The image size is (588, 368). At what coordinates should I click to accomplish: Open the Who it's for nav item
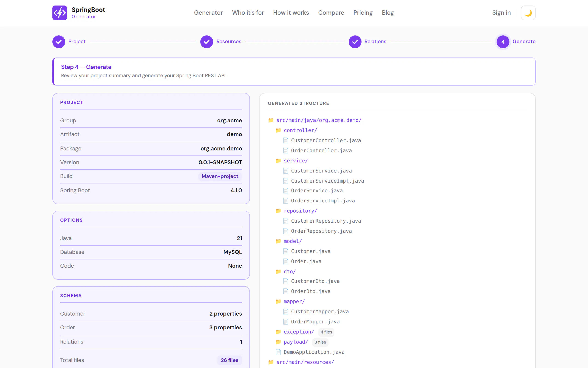click(x=248, y=13)
